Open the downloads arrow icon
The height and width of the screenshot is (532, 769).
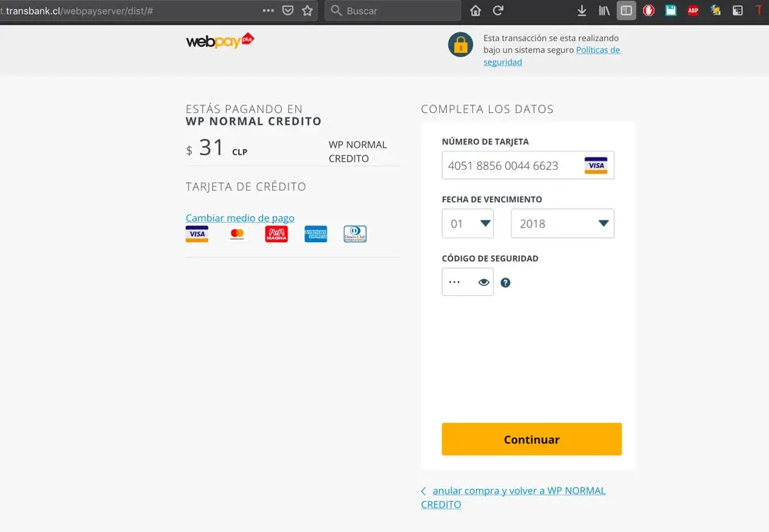581,10
